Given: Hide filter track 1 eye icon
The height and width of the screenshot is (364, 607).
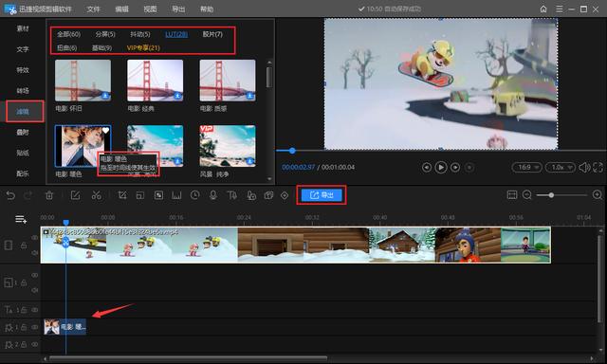Looking at the screenshot, I should 35,327.
